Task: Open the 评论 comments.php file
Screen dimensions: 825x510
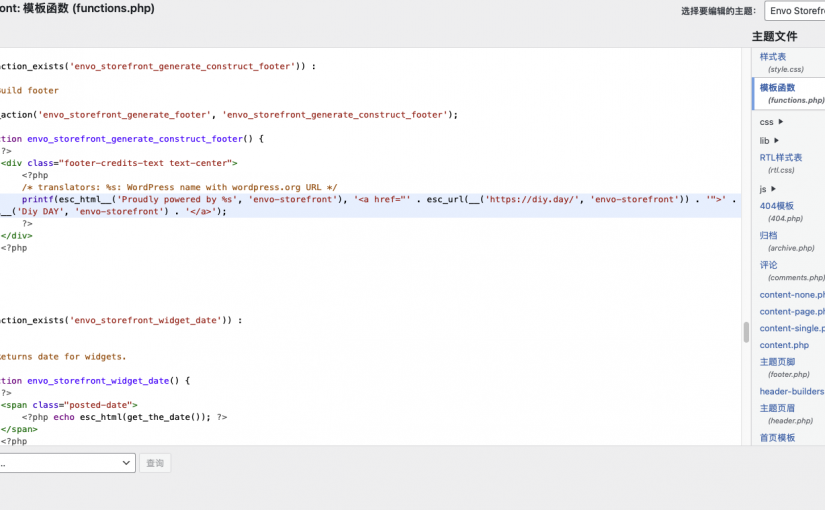Action: point(768,265)
